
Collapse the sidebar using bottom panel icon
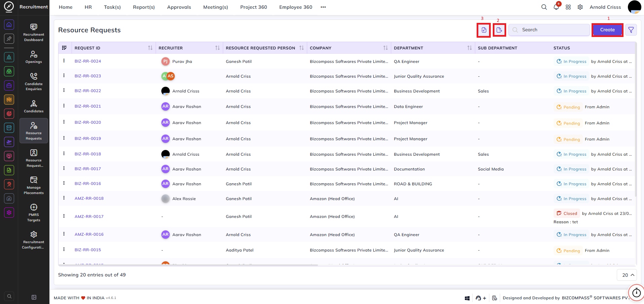tap(34, 297)
